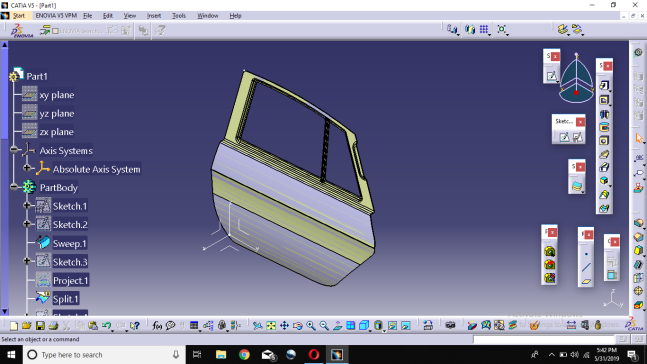Open the view mode dropdown arrow

tap(384, 330)
